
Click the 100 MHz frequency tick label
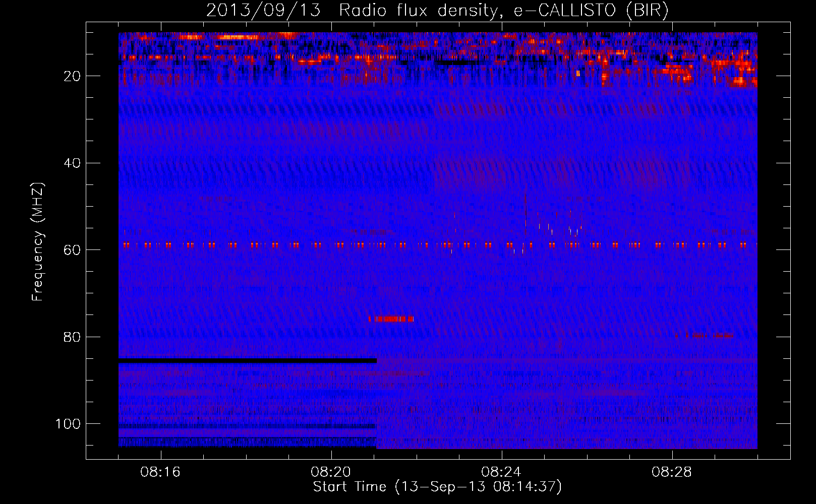(x=67, y=424)
